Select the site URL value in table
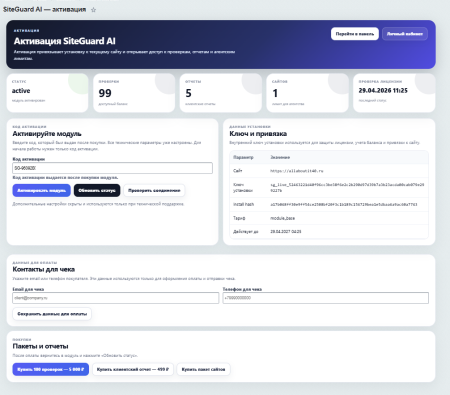The image size is (450, 395). coord(297,171)
